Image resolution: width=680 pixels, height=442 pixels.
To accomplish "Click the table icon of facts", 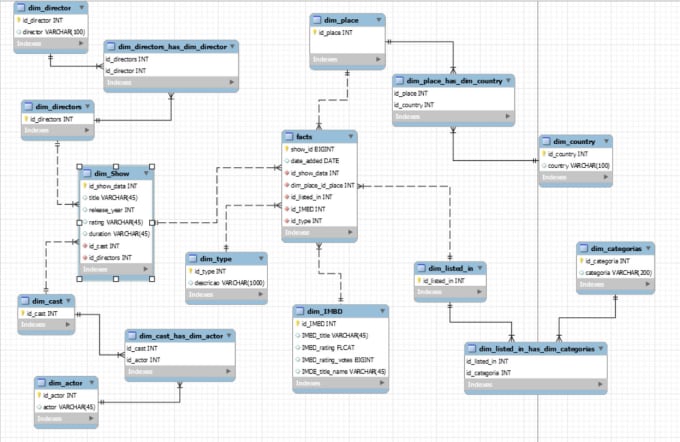I will click(x=288, y=137).
